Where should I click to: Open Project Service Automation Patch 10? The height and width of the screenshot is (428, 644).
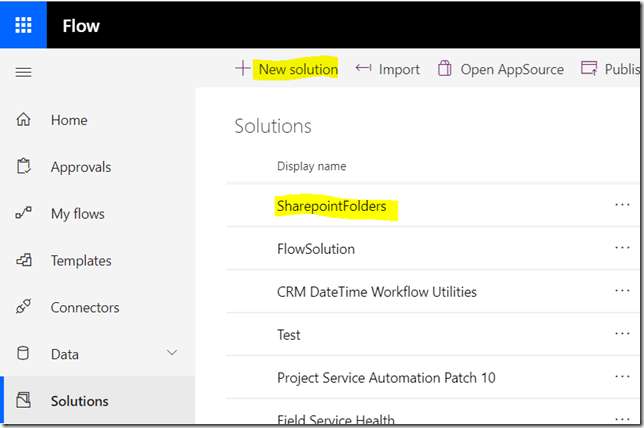386,378
